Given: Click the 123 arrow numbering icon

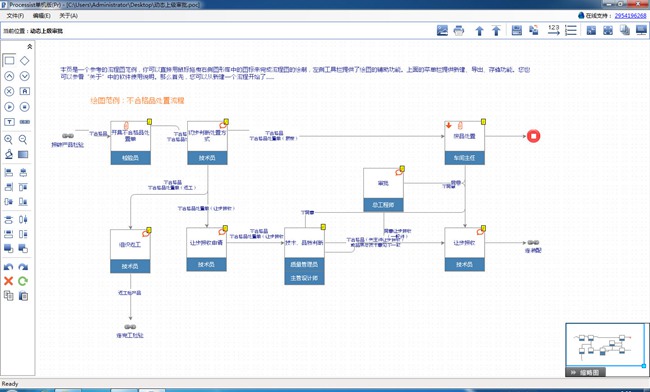Looking at the screenshot, I should point(554,30).
